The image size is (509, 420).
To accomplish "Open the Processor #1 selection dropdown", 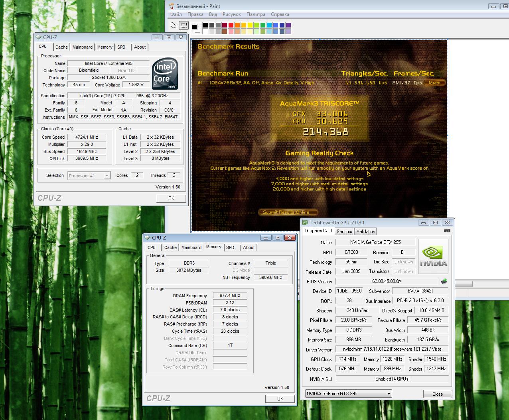I will pyautogui.click(x=89, y=176).
